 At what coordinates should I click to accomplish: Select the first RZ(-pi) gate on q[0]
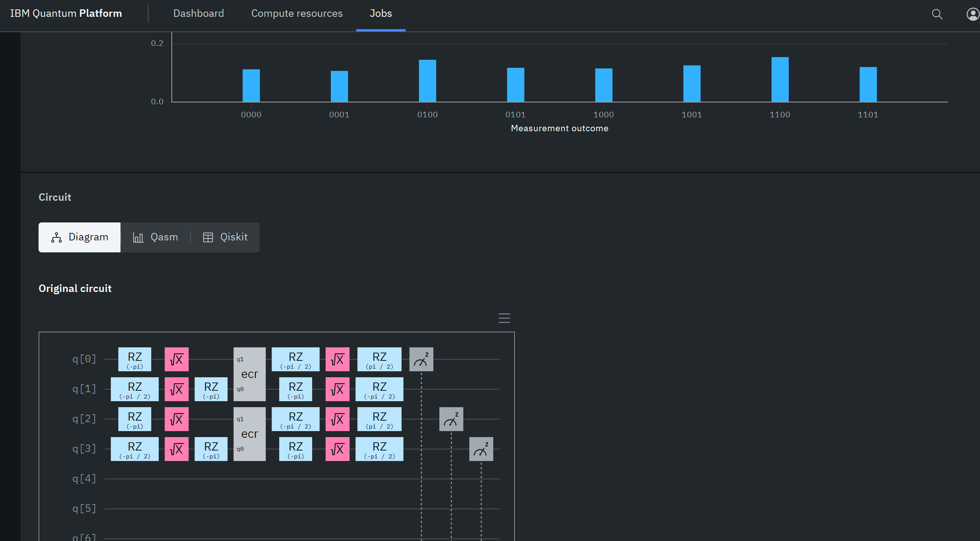point(135,359)
